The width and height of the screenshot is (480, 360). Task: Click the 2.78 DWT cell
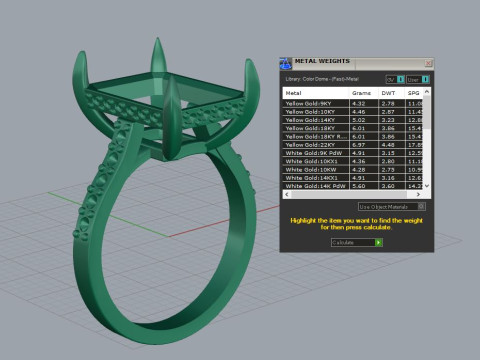(392, 104)
